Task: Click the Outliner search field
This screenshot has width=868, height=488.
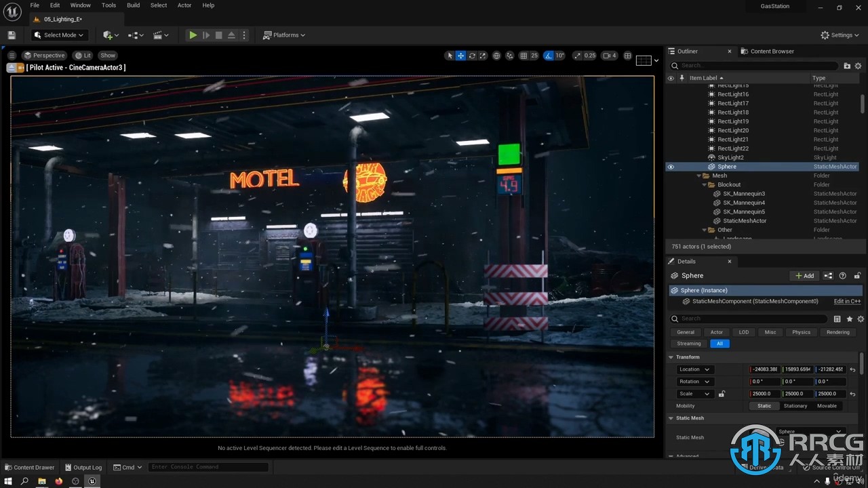Action: (754, 66)
